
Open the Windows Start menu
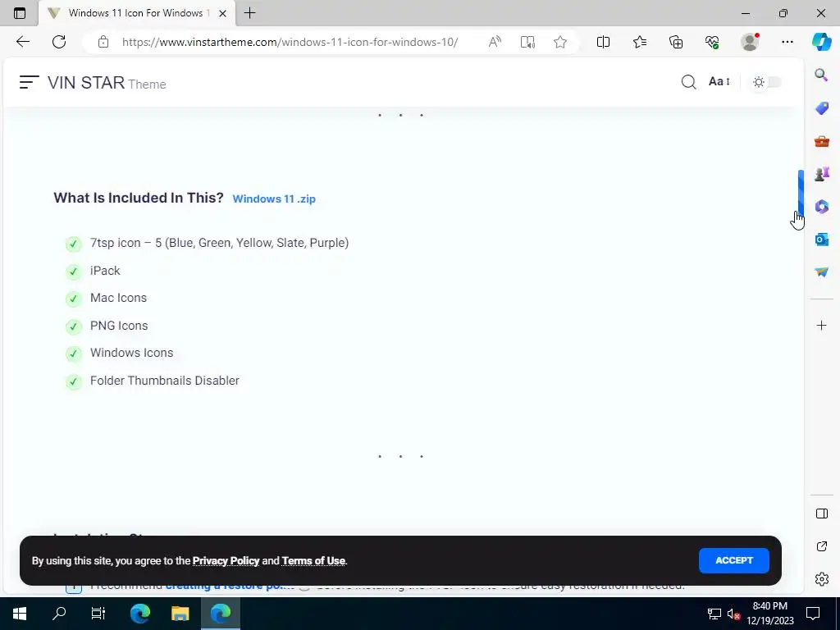point(20,614)
